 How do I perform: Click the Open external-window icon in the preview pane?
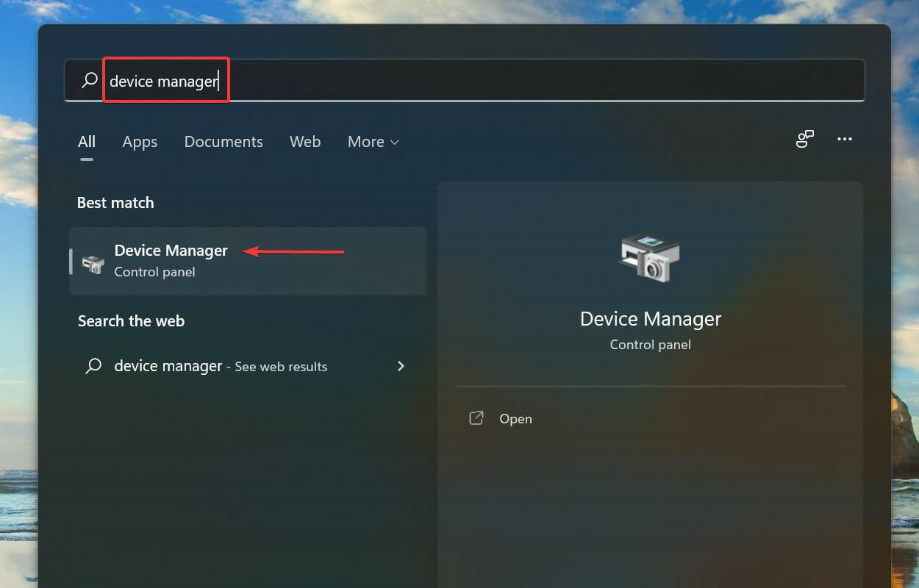476,417
